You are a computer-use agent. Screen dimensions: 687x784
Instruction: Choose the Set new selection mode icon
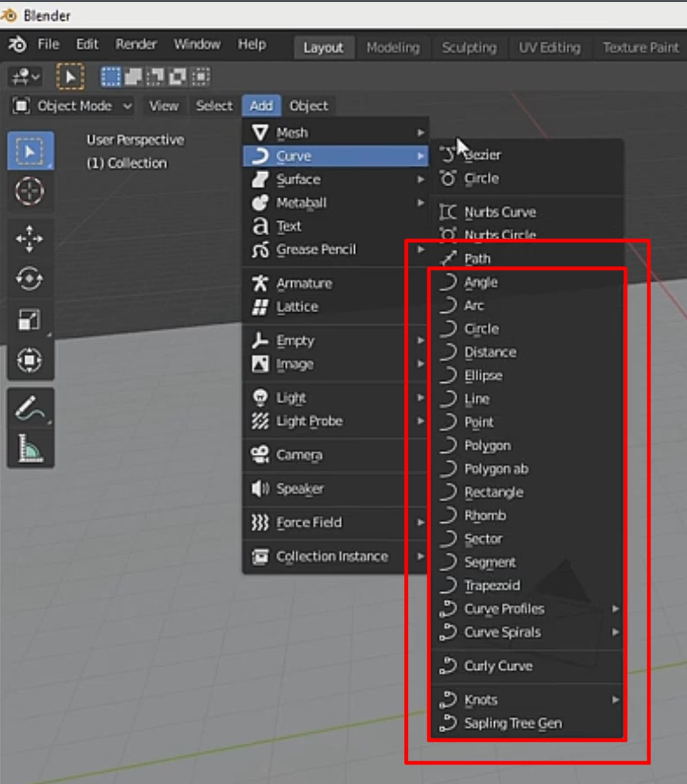(x=111, y=77)
